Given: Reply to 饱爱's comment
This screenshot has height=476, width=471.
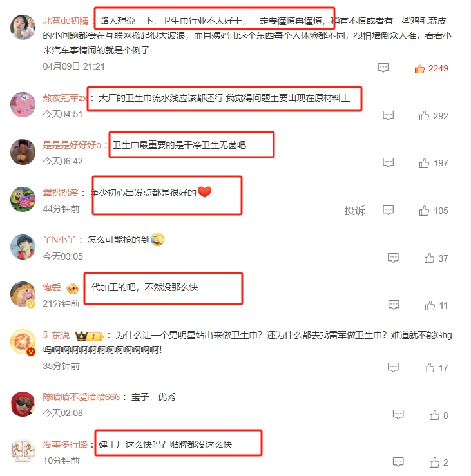Looking at the screenshot, I should 394,305.
